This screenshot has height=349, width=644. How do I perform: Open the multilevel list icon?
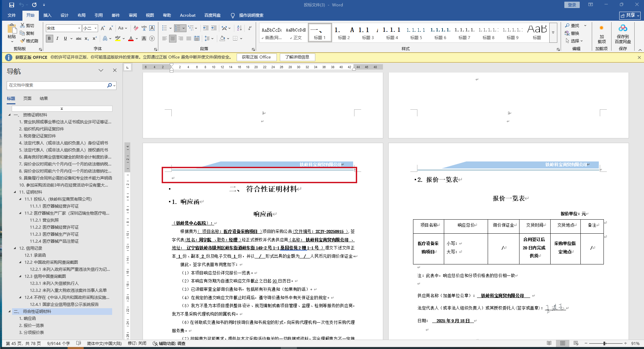click(x=192, y=28)
